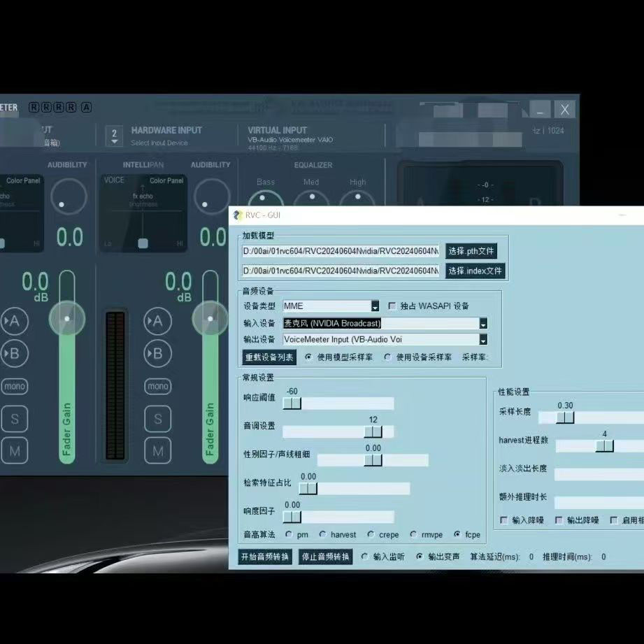Select the 使用模型采样率 radio option
644x644 pixels.
click(x=308, y=357)
